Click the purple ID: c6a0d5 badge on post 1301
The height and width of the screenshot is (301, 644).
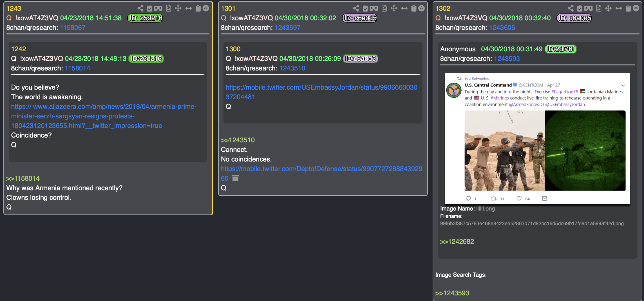(360, 18)
